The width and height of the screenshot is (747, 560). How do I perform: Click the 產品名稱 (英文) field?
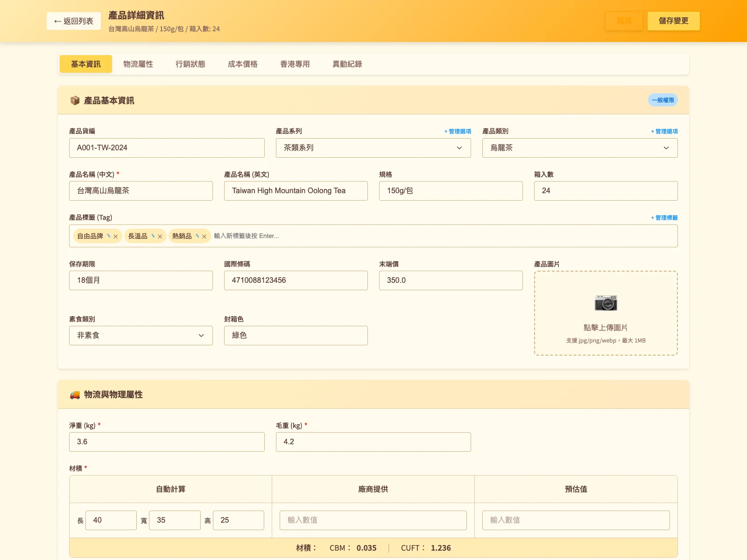click(x=296, y=191)
